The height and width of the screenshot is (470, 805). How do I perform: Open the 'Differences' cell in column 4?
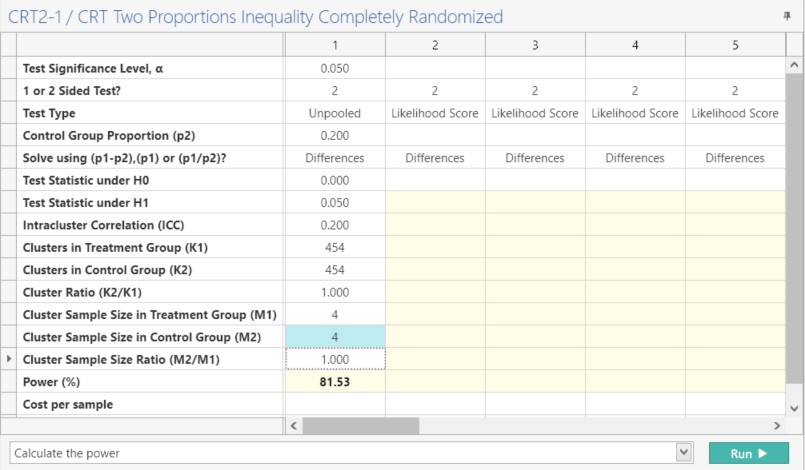[635, 158]
